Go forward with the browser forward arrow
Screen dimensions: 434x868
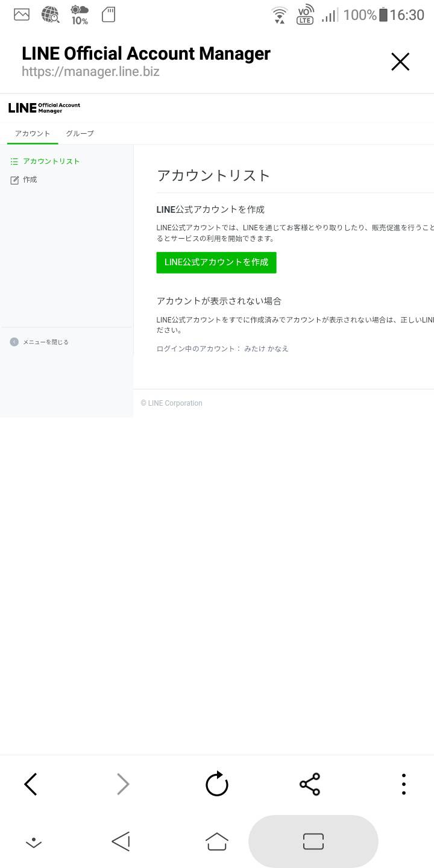tap(123, 784)
